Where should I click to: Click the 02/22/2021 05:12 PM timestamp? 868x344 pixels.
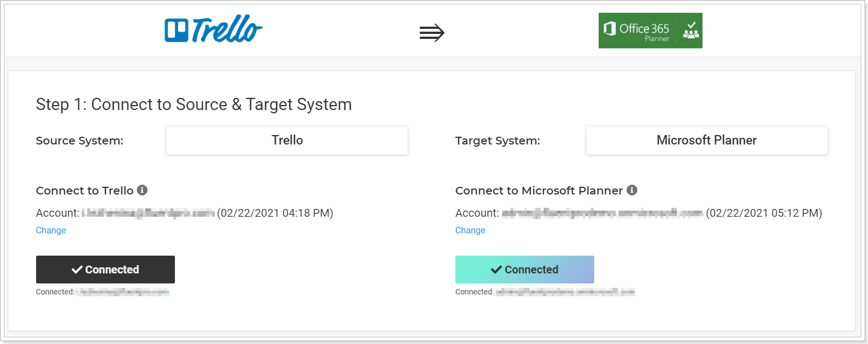tap(764, 213)
